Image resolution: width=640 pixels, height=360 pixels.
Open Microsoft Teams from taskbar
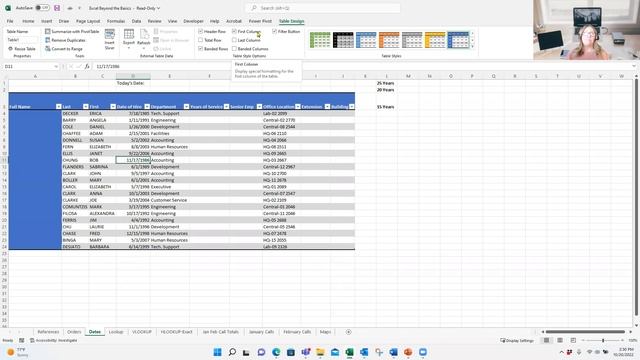[306, 352]
